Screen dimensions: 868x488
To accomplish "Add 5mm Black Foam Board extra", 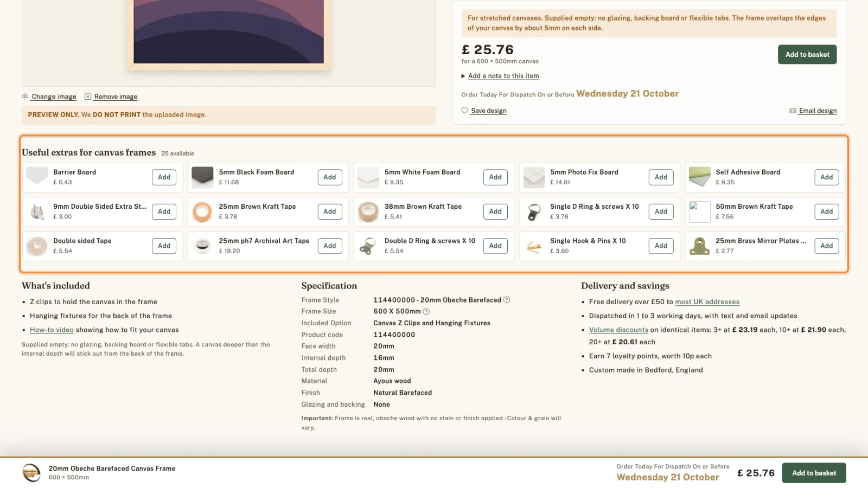I will tap(330, 177).
